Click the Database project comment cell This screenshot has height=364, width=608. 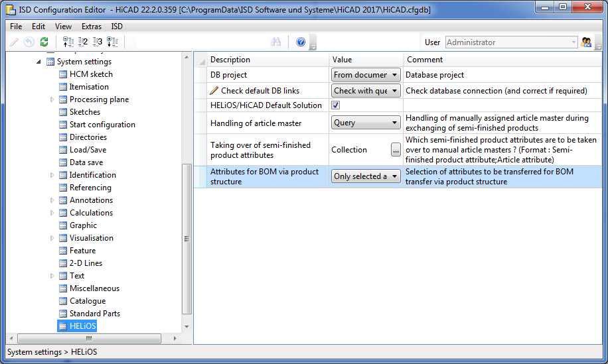click(502, 75)
